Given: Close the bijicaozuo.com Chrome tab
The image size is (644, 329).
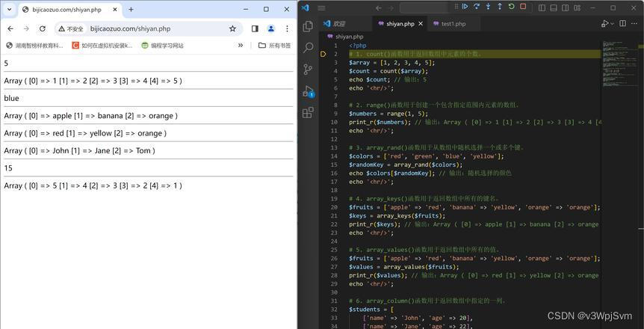Looking at the screenshot, I should click(114, 10).
